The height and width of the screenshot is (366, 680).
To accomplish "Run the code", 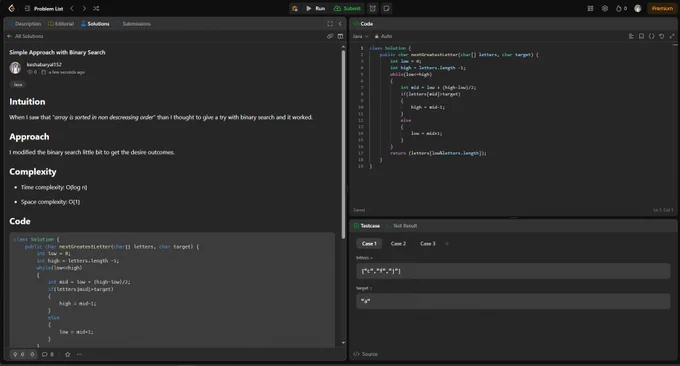I will tap(316, 8).
